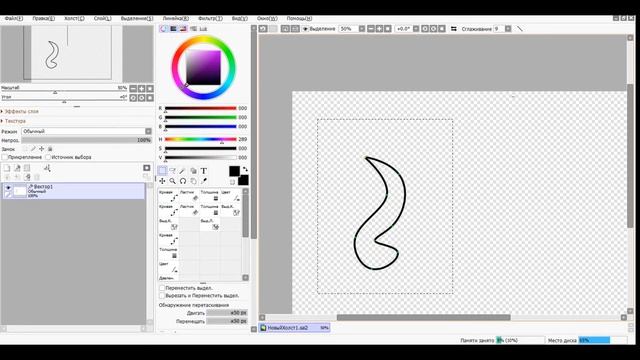
Task: Select the Curve tool in first row
Action: click(x=168, y=196)
